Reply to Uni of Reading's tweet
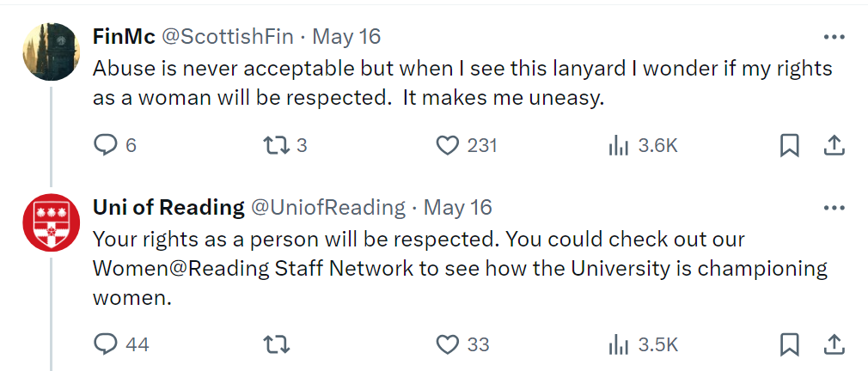The height and width of the screenshot is (371, 868). coord(105,344)
